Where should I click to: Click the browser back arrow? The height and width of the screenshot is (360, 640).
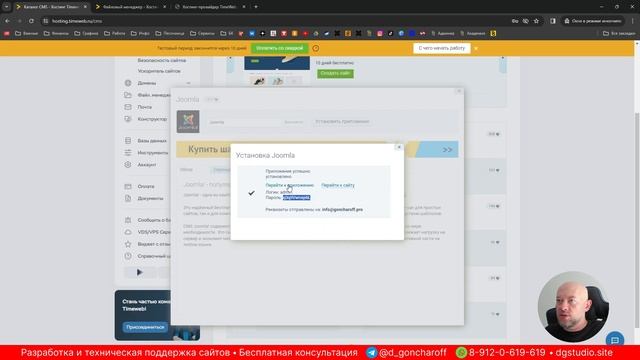coord(7,21)
